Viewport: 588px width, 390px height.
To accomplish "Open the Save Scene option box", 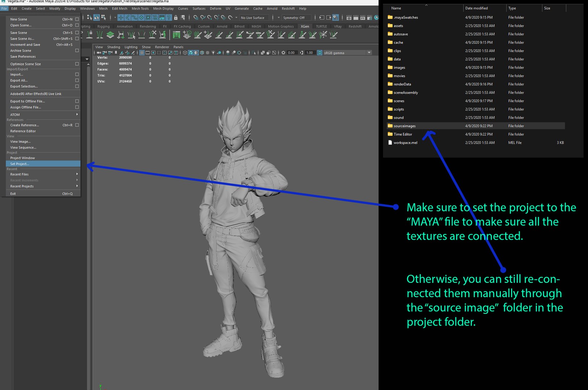I will pos(77,32).
